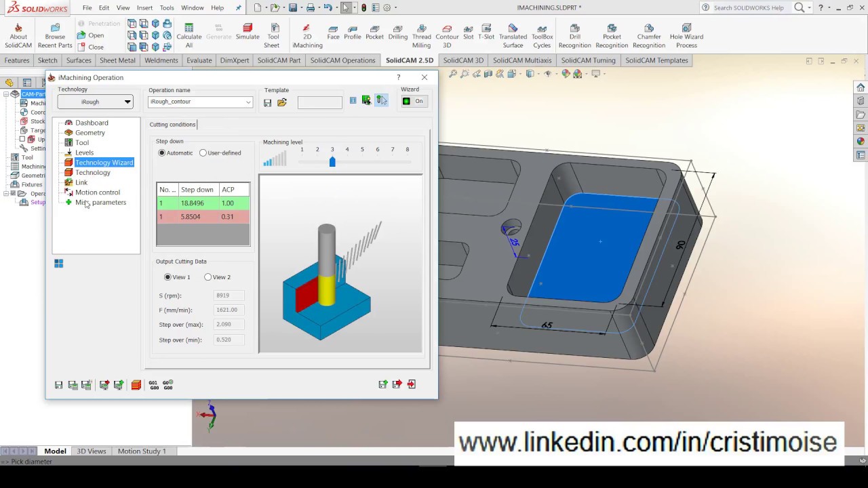The width and height of the screenshot is (868, 488).
Task: Open the About SolidCAM button
Action: pyautogui.click(x=18, y=37)
